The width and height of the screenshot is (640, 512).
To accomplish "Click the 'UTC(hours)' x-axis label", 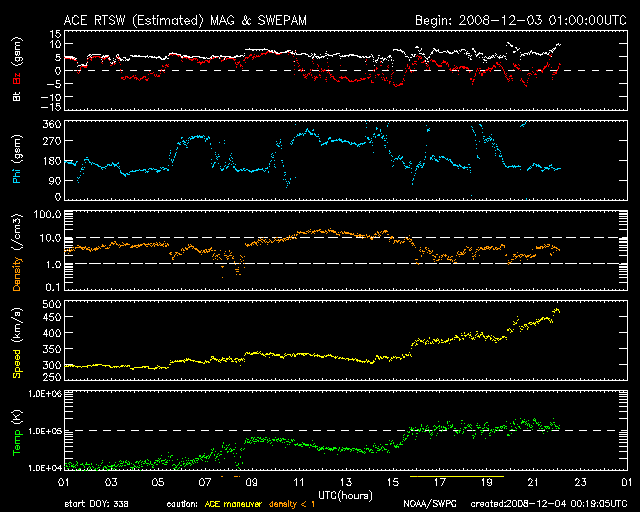I will click(345, 496).
